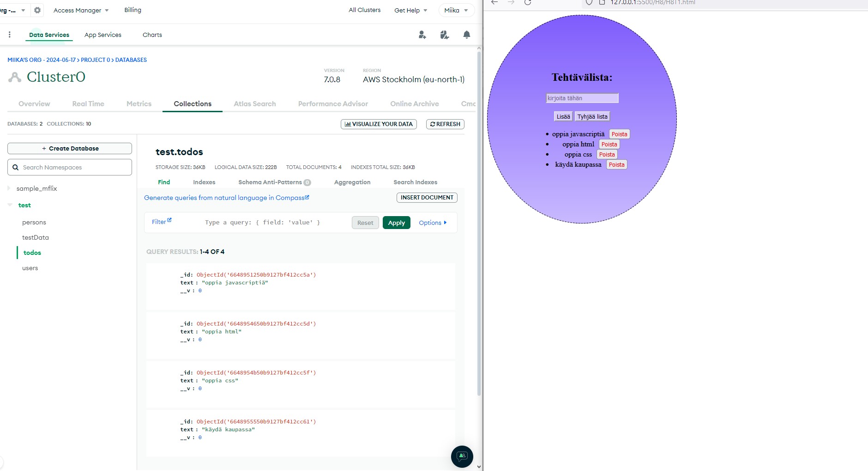Collapse the test database tree
868x471 pixels.
[x=10, y=205]
